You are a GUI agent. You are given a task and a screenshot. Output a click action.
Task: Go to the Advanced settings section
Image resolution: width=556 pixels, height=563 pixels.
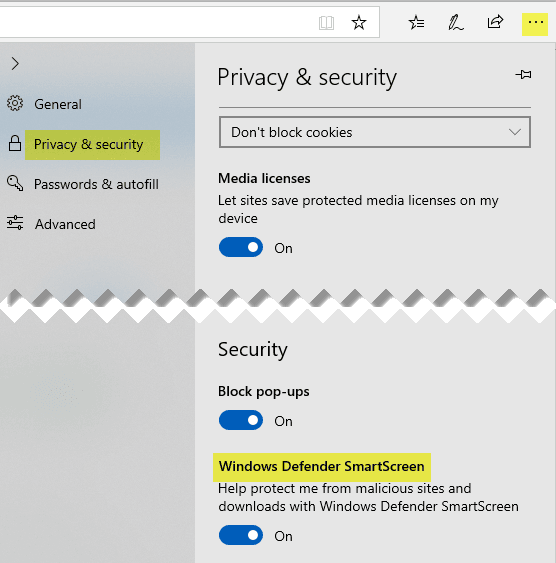click(x=65, y=224)
